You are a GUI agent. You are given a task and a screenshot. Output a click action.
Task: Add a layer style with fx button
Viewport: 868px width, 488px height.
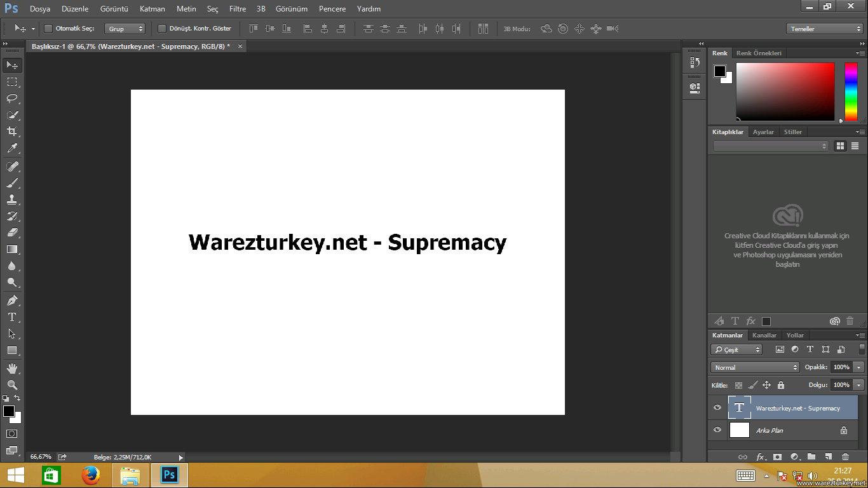click(760, 457)
